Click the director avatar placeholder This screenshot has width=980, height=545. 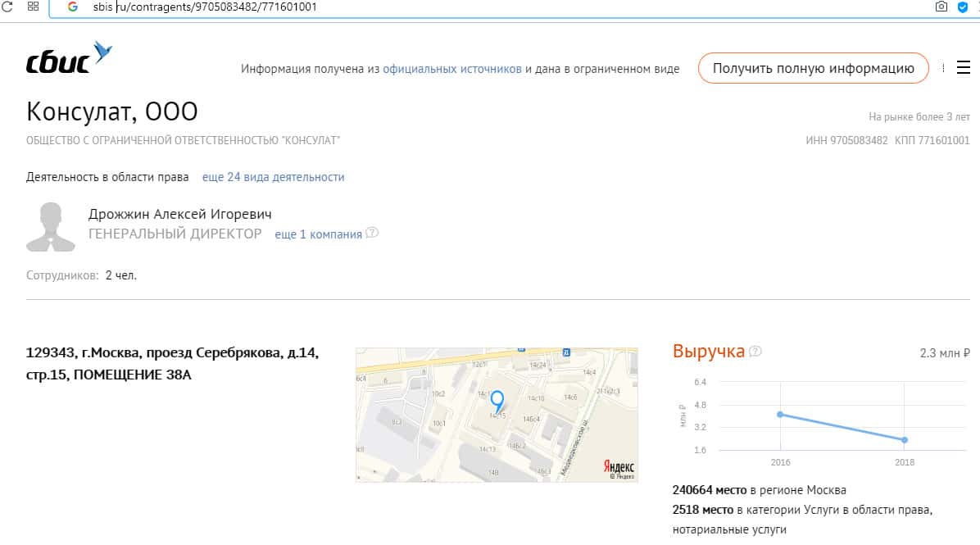pyautogui.click(x=51, y=227)
